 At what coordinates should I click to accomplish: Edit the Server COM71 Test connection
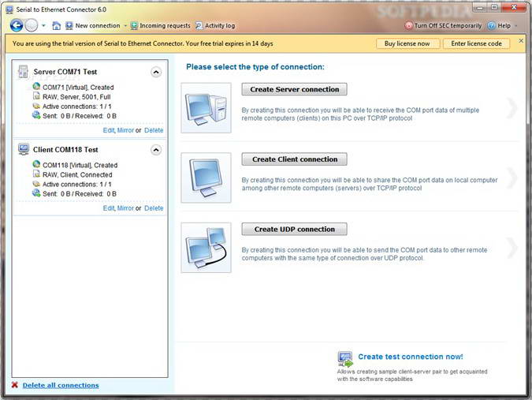click(x=109, y=130)
